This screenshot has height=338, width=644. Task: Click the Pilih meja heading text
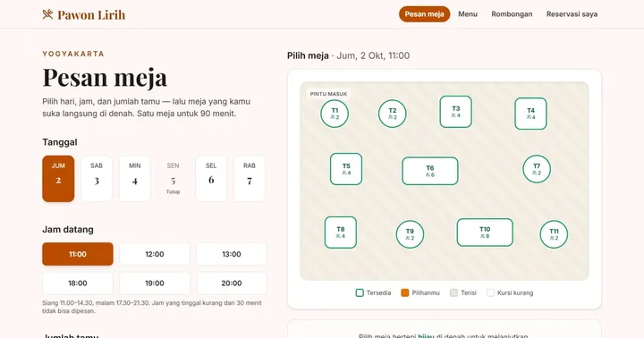point(308,55)
